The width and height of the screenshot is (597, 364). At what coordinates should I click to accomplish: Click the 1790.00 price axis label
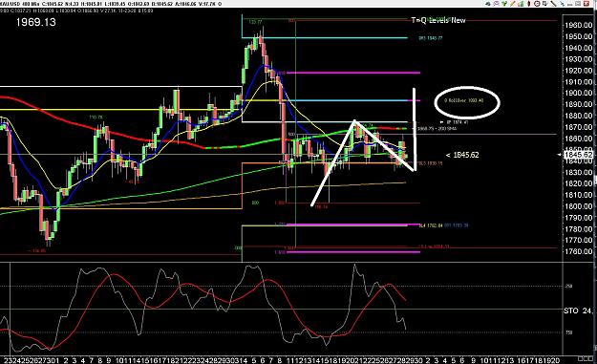click(578, 218)
